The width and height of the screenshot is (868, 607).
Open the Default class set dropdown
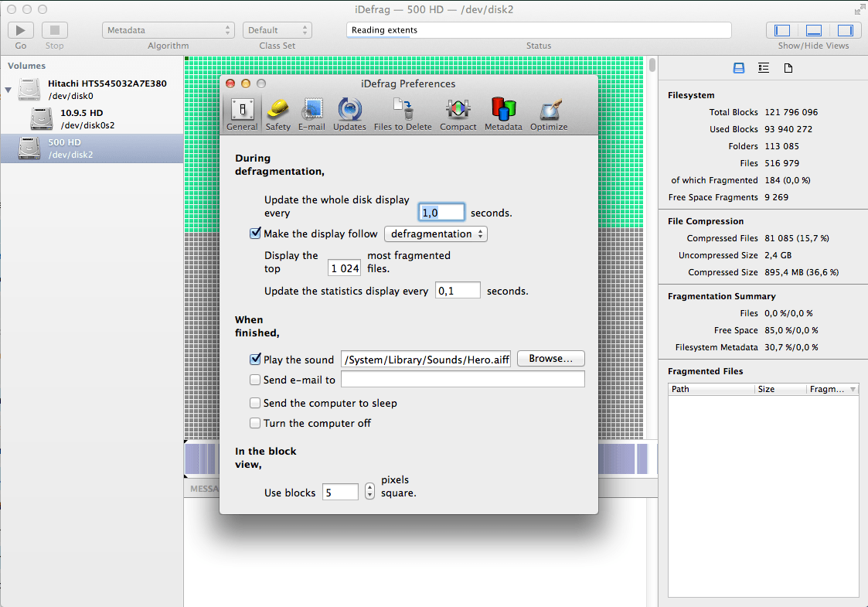277,30
